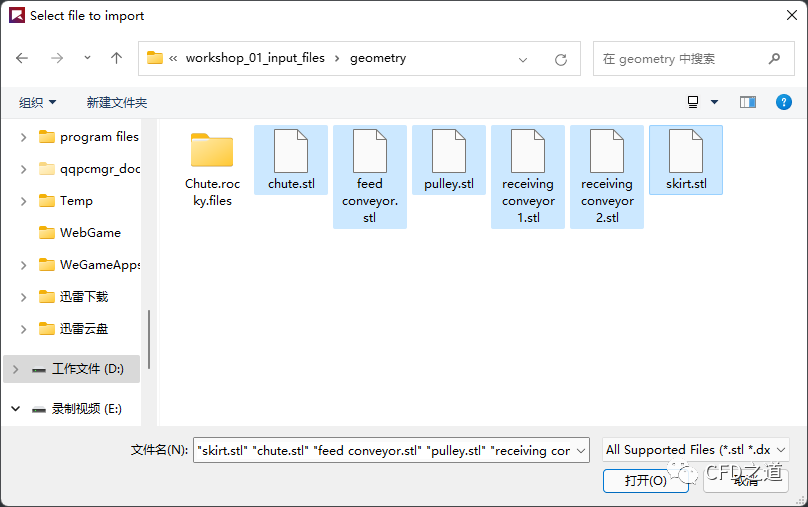The width and height of the screenshot is (808, 507).
Task: Open the help button
Action: (x=783, y=102)
